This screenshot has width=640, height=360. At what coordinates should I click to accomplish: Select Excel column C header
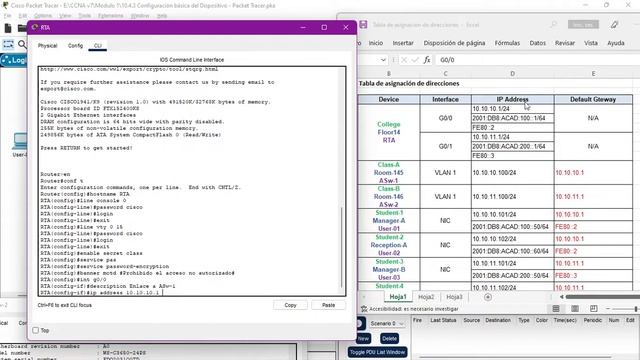[x=445, y=73]
